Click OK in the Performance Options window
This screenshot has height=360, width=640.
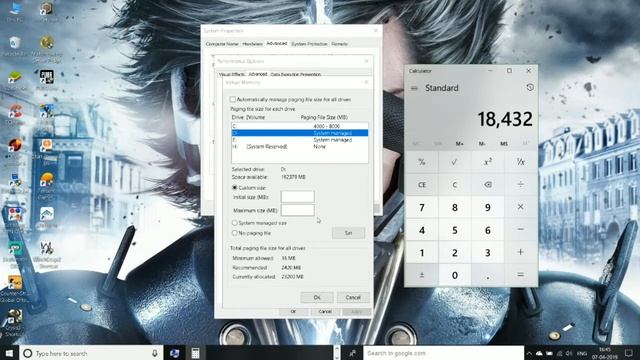[x=293, y=311]
